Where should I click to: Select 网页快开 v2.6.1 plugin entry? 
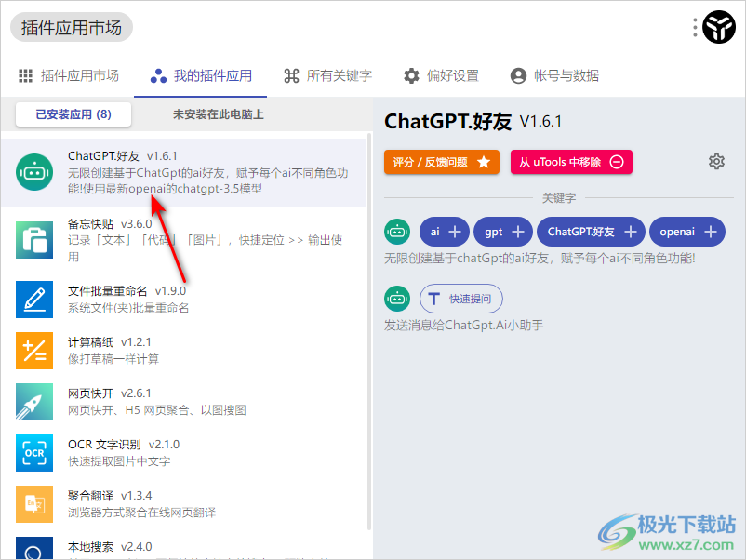(183, 402)
